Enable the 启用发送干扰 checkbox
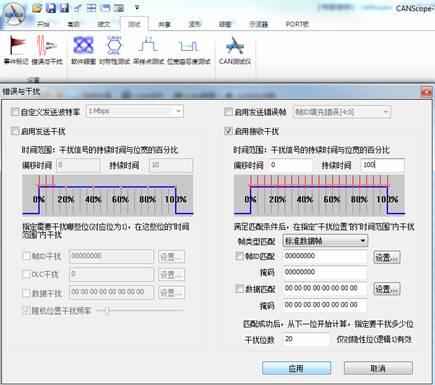The height and width of the screenshot is (385, 435). 15,131
